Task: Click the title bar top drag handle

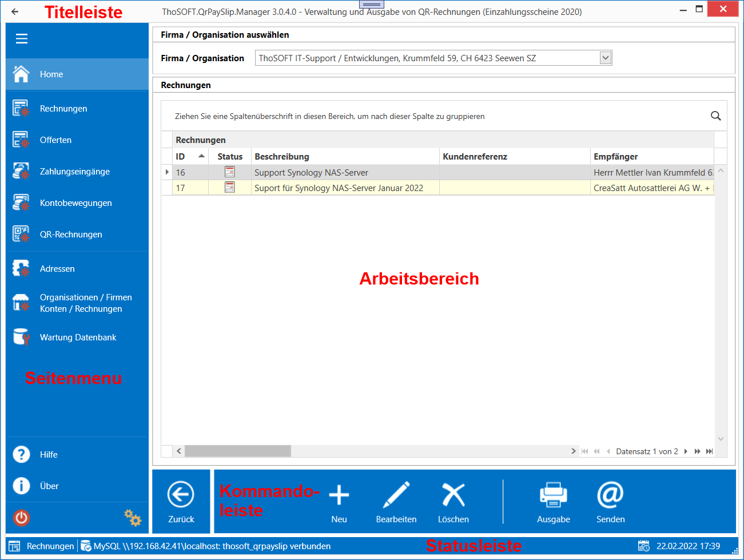Action: click(x=372, y=5)
